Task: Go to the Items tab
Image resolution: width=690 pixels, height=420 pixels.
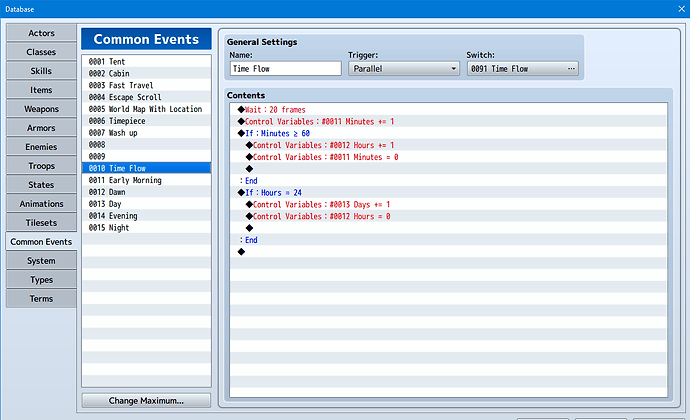Action: coord(41,90)
